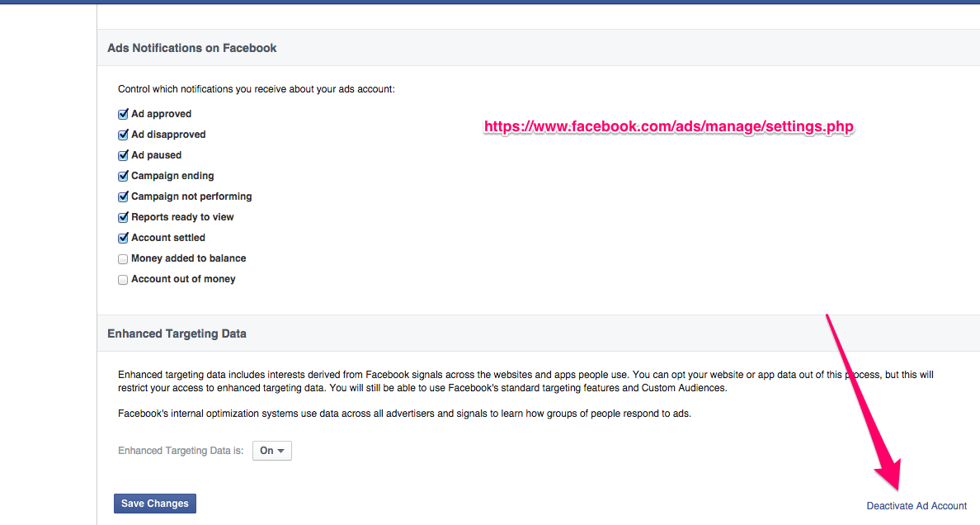The height and width of the screenshot is (525, 980).
Task: Check Account out of money box
Action: click(123, 280)
